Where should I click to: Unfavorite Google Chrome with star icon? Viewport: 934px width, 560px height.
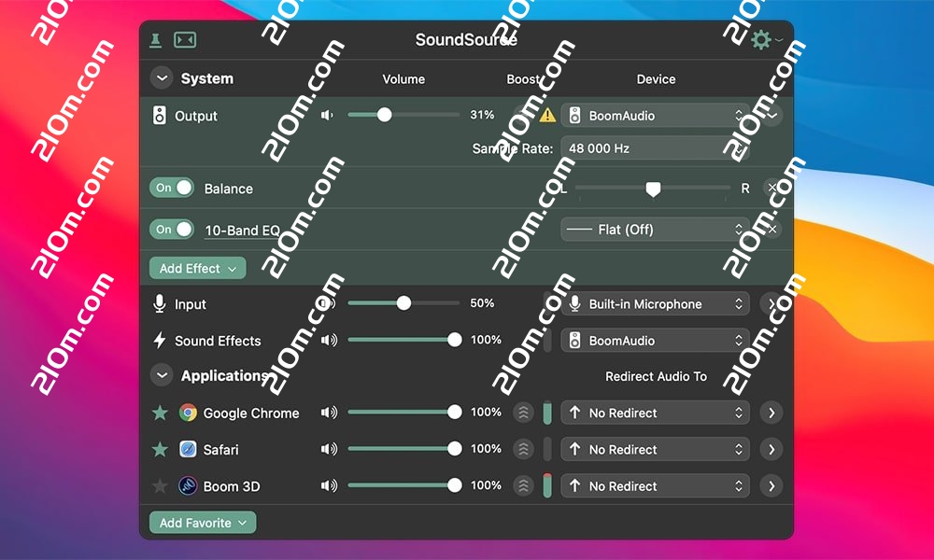tap(161, 413)
